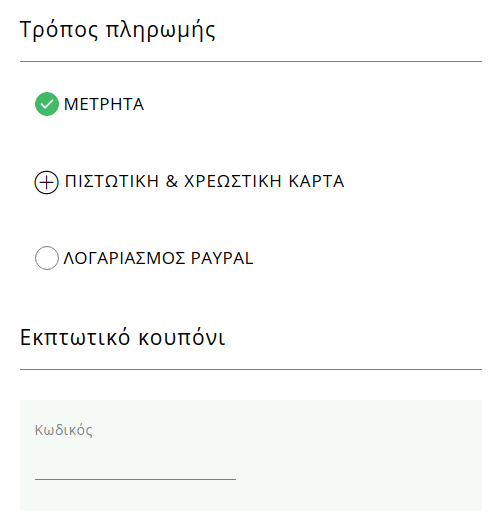Click the ampersand in the card payment label

(x=172, y=181)
